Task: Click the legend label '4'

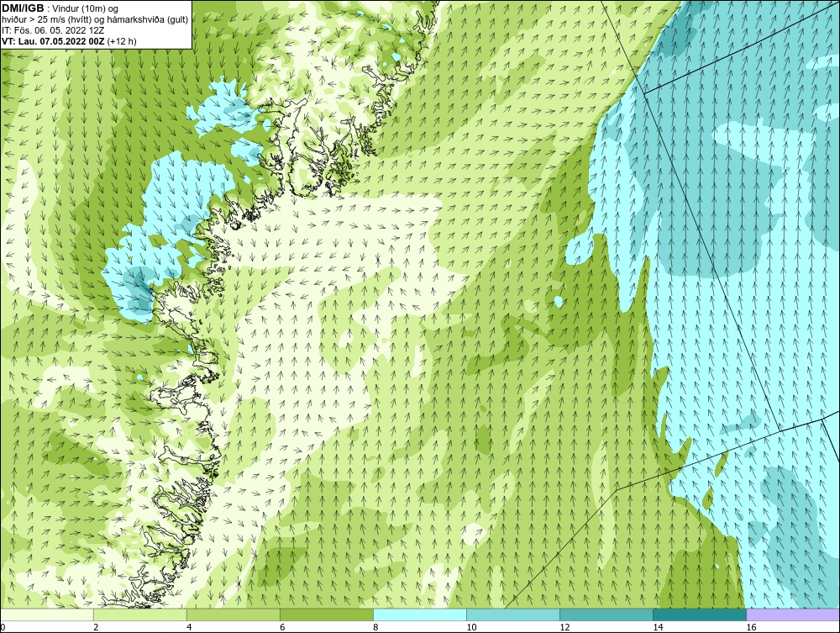Action: coord(189,627)
